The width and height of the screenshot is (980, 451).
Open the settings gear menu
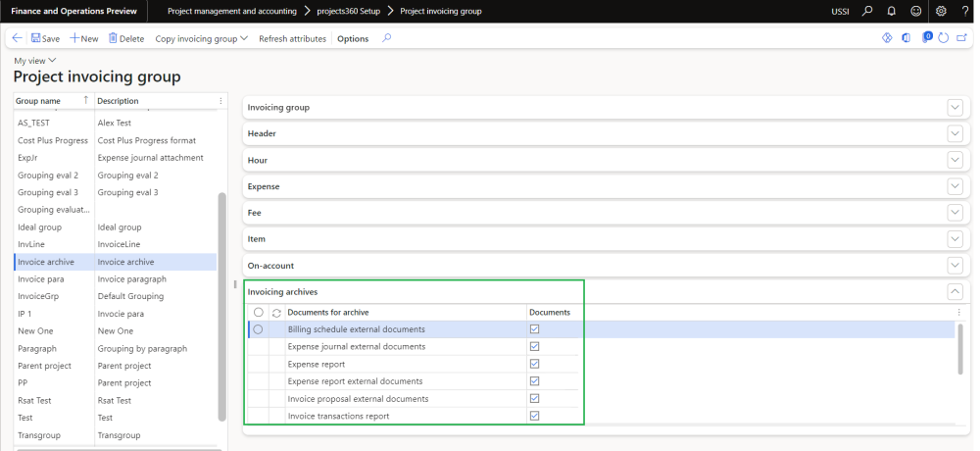[x=941, y=11]
